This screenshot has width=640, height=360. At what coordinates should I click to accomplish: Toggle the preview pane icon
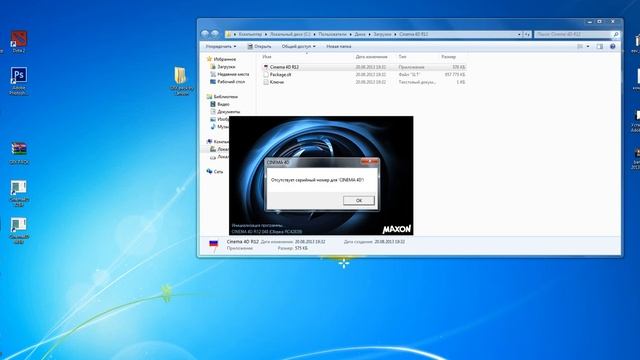coord(600,47)
